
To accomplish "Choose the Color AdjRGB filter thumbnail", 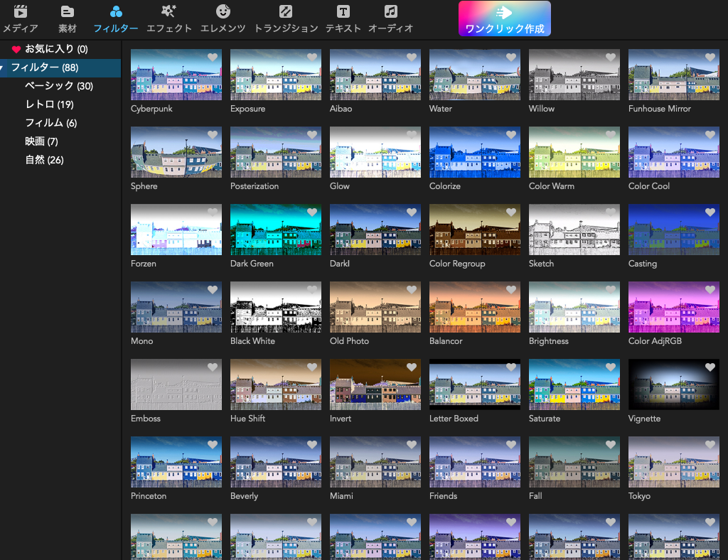I will pyautogui.click(x=673, y=307).
